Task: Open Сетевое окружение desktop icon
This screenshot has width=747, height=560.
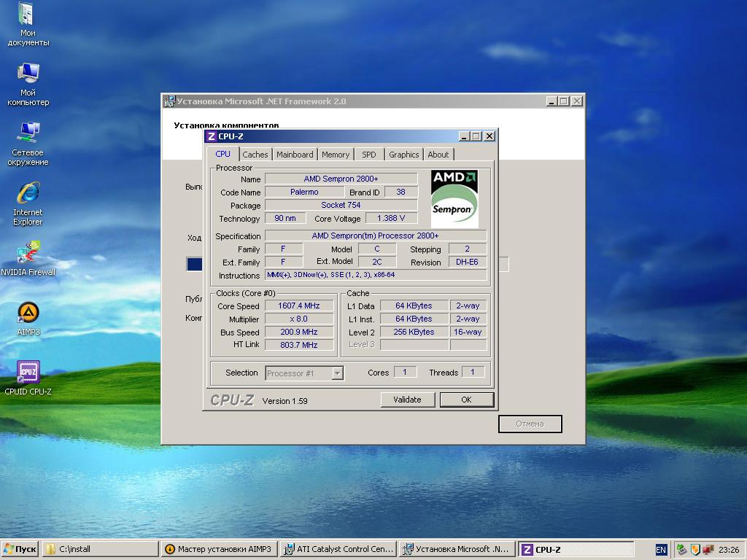Action: click(28, 144)
